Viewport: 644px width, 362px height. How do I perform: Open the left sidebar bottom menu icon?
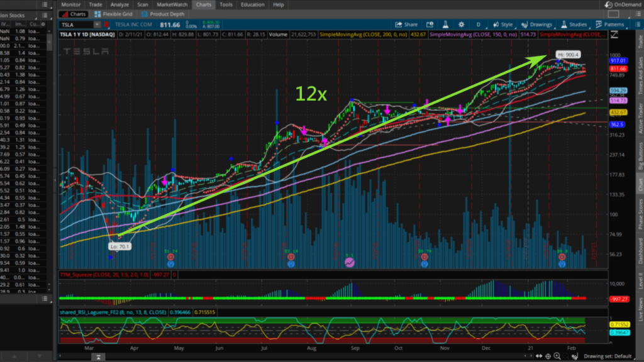pyautogui.click(x=45, y=299)
